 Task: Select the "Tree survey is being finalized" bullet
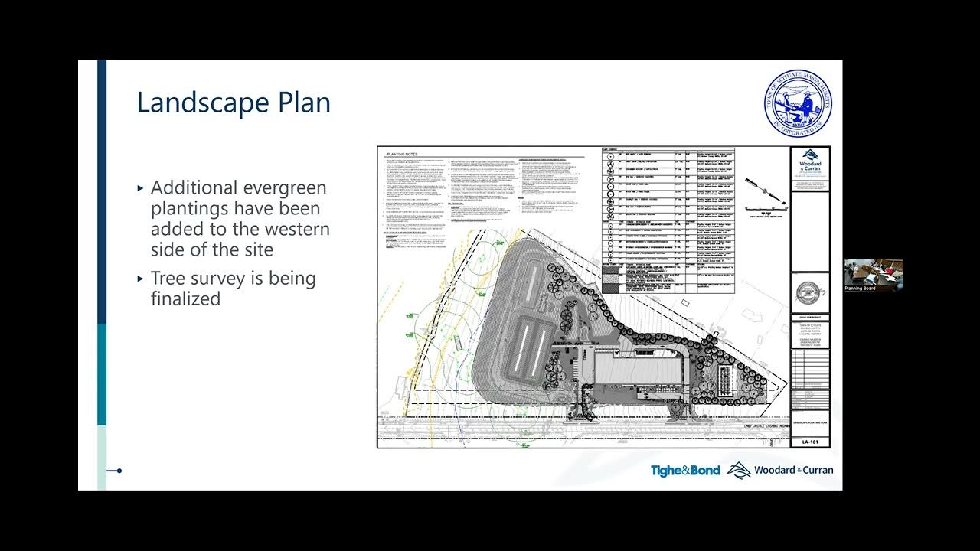233,289
